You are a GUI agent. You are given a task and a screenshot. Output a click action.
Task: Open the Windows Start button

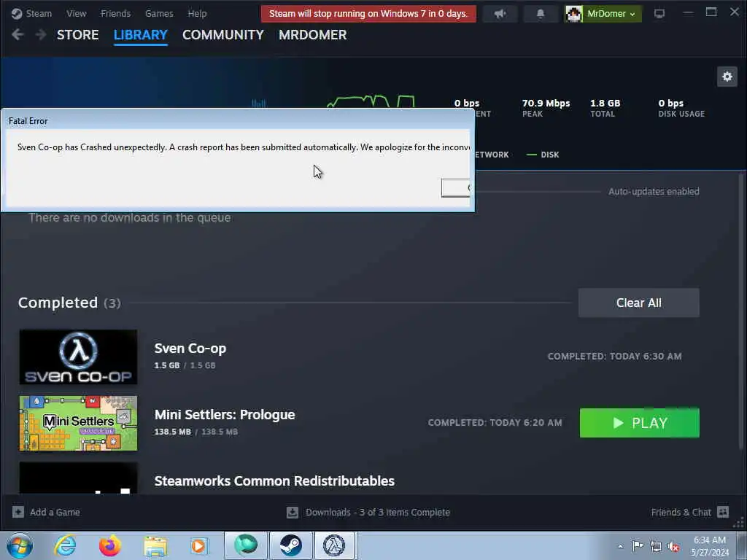[x=20, y=545]
